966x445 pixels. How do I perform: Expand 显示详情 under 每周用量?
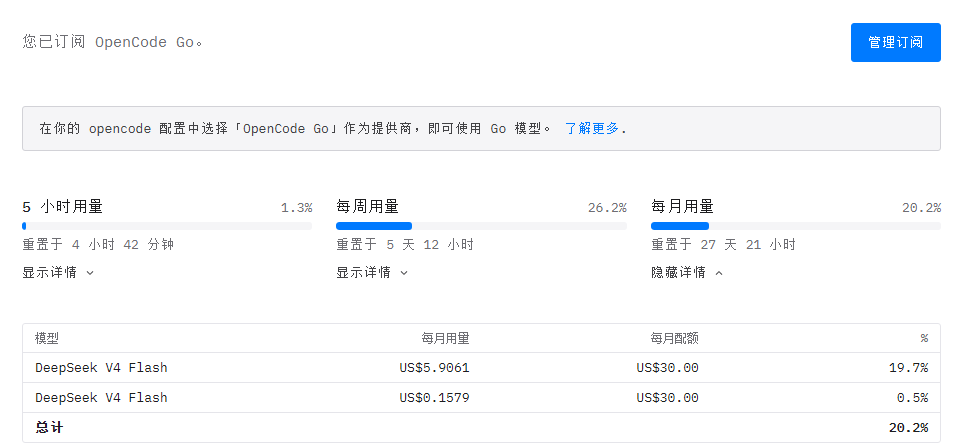tap(372, 272)
